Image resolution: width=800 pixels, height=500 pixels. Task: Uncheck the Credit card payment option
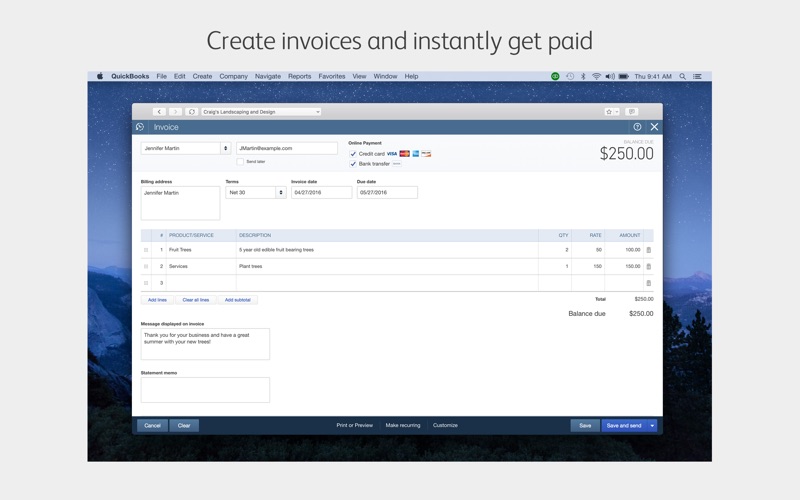353,154
